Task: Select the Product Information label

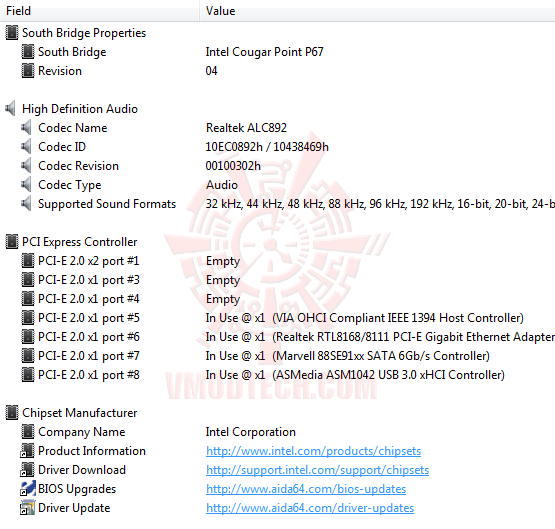Action: coord(92,451)
